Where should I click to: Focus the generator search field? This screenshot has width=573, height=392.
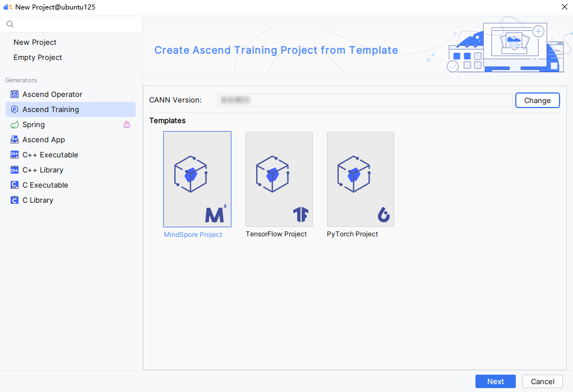(x=71, y=24)
